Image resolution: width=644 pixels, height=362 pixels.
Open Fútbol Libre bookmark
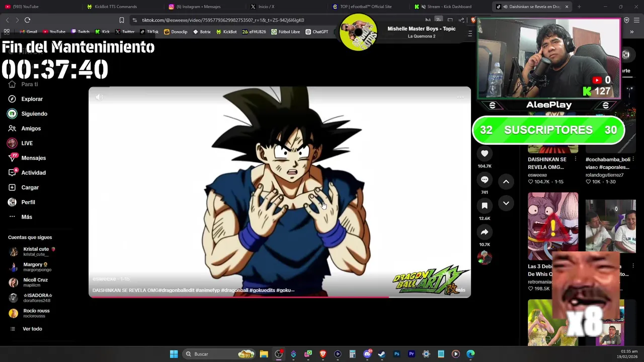[285, 32]
